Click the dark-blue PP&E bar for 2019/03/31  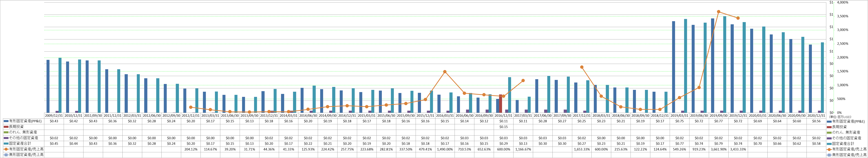(x=674, y=67)
